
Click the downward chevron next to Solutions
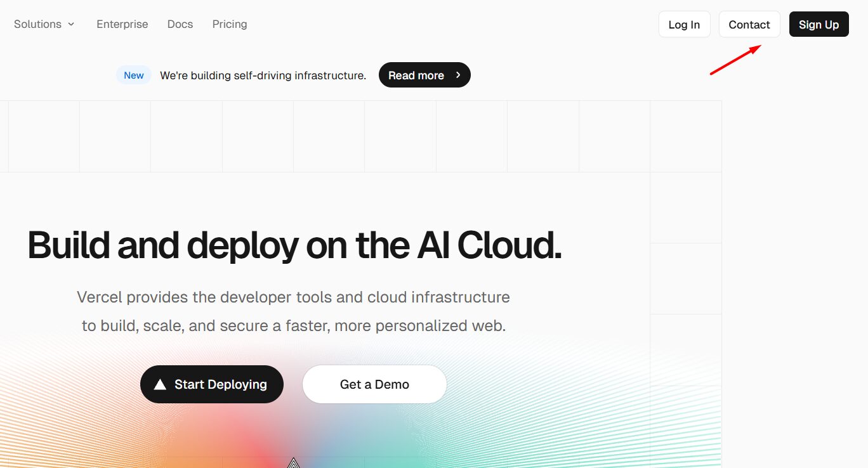[x=70, y=24]
